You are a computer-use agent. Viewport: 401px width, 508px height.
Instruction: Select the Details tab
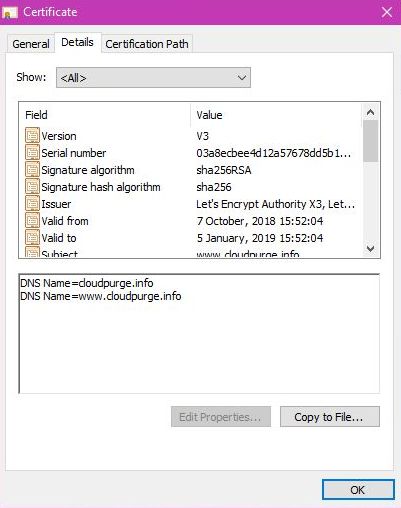[x=77, y=42]
